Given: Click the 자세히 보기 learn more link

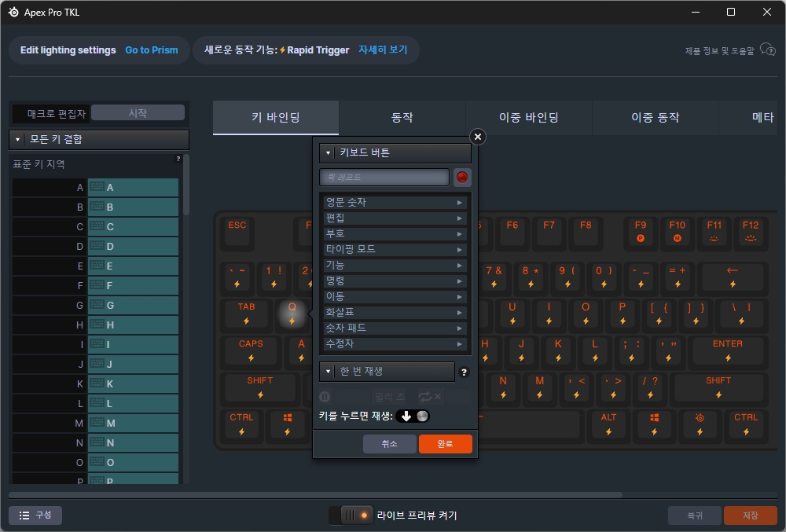Looking at the screenshot, I should click(383, 50).
